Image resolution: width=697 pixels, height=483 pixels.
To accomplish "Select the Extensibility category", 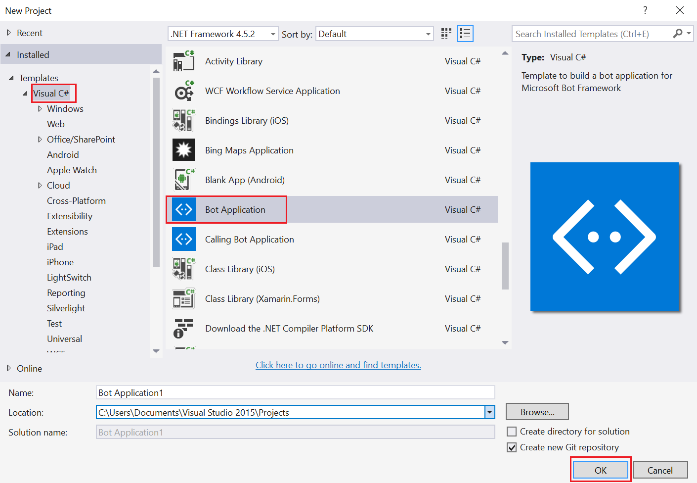I will [70, 216].
